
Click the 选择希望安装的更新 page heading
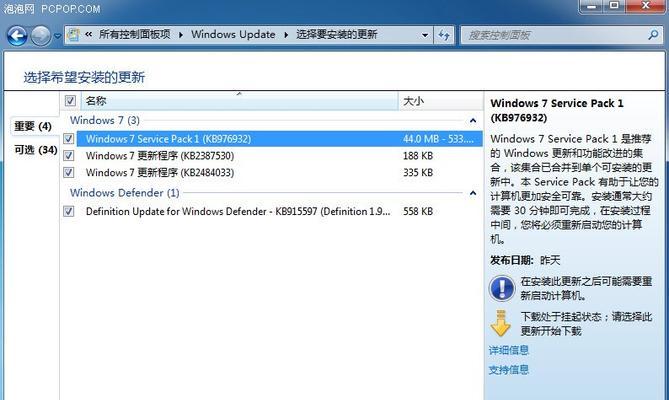tap(84, 77)
